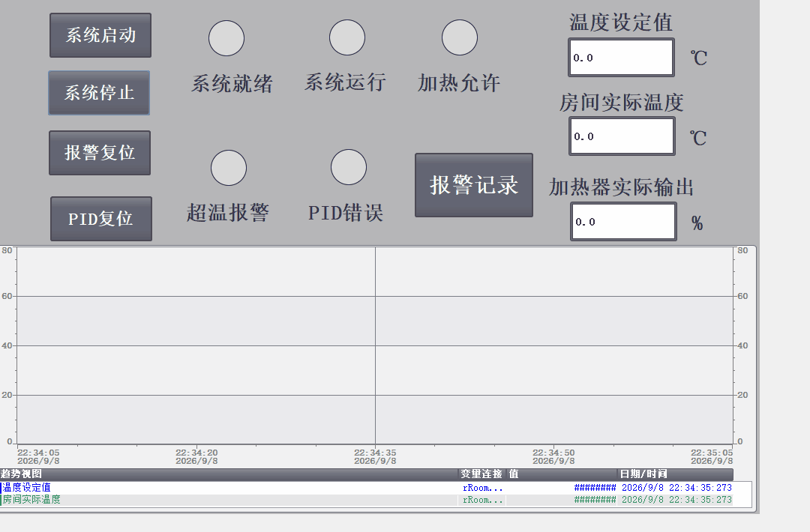Select the 房间实际温度 value field

coord(622,136)
